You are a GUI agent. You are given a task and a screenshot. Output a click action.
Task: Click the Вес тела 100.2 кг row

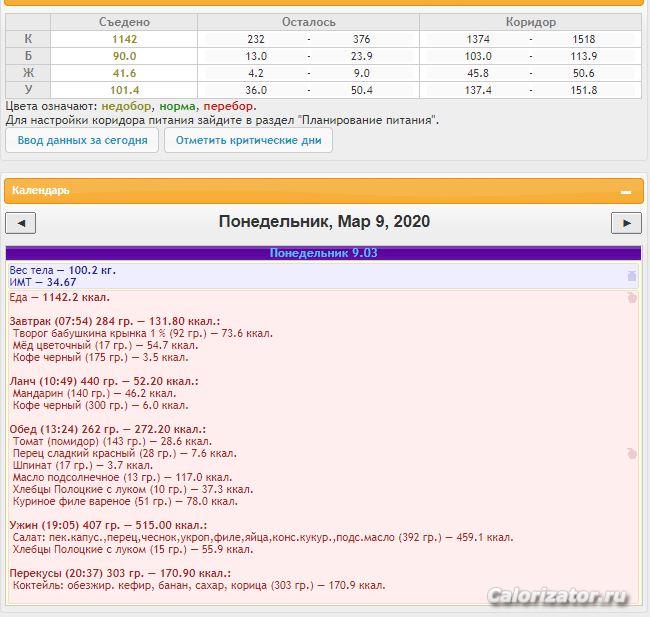click(x=63, y=270)
